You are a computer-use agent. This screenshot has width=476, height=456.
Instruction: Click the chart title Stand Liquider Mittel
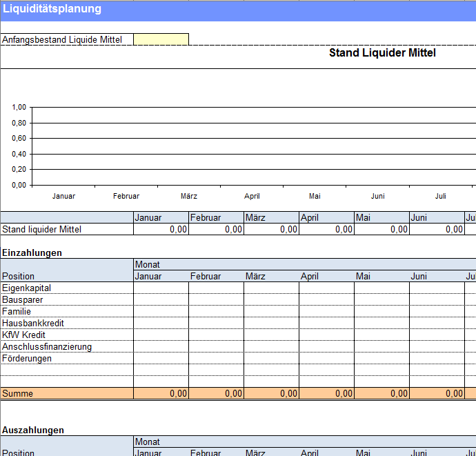[382, 53]
